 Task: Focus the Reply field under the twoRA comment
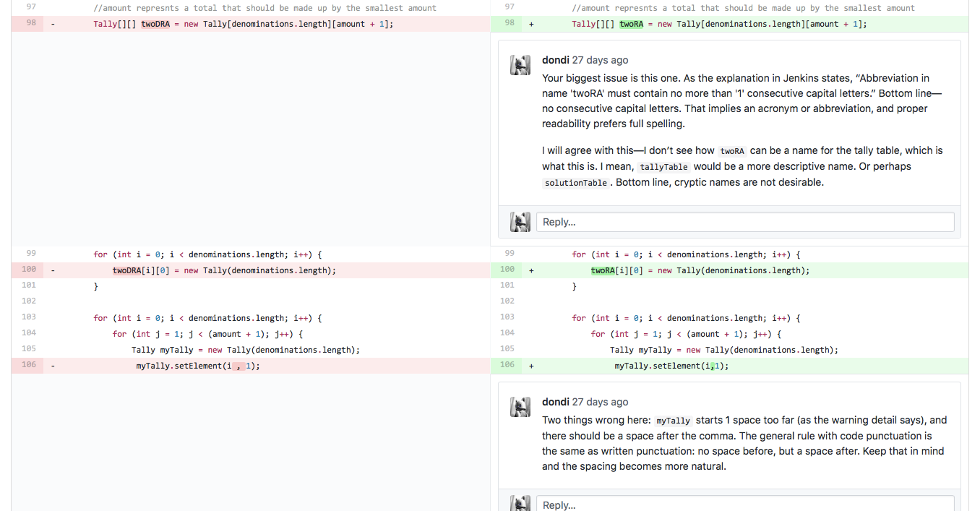(744, 222)
